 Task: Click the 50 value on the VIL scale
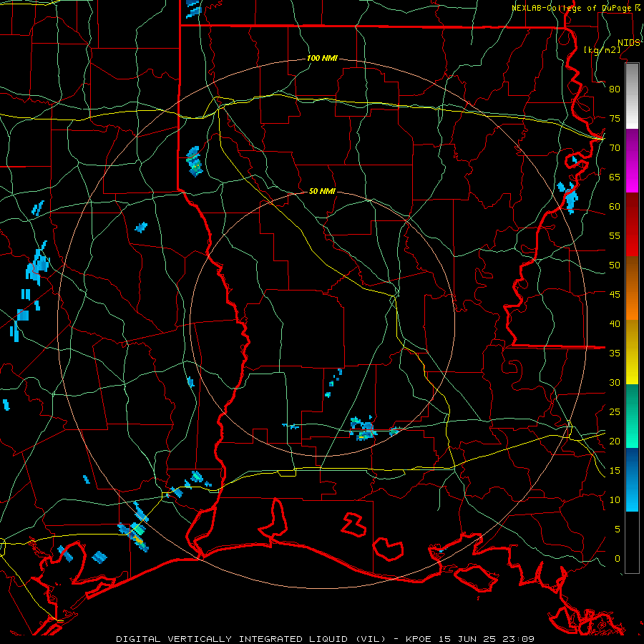click(615, 265)
